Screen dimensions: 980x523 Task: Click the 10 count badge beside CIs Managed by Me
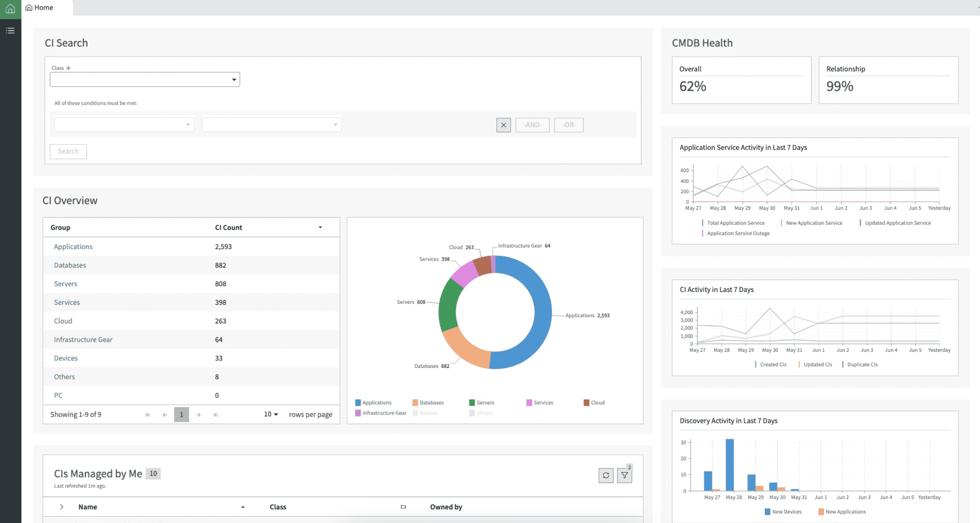[153, 473]
